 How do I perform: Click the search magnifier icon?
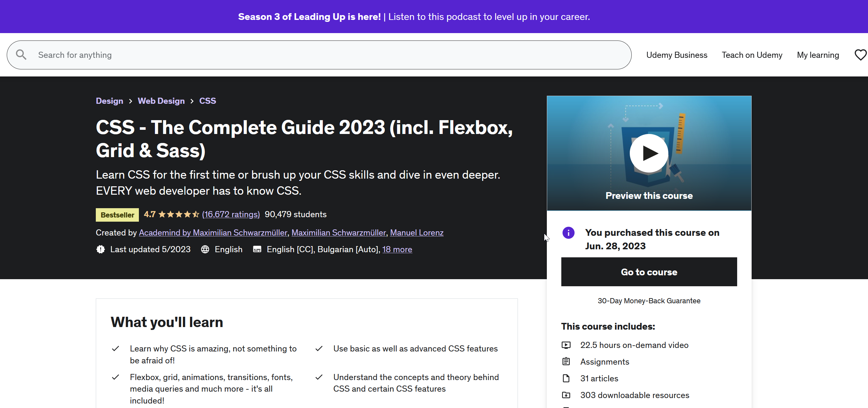coord(21,55)
